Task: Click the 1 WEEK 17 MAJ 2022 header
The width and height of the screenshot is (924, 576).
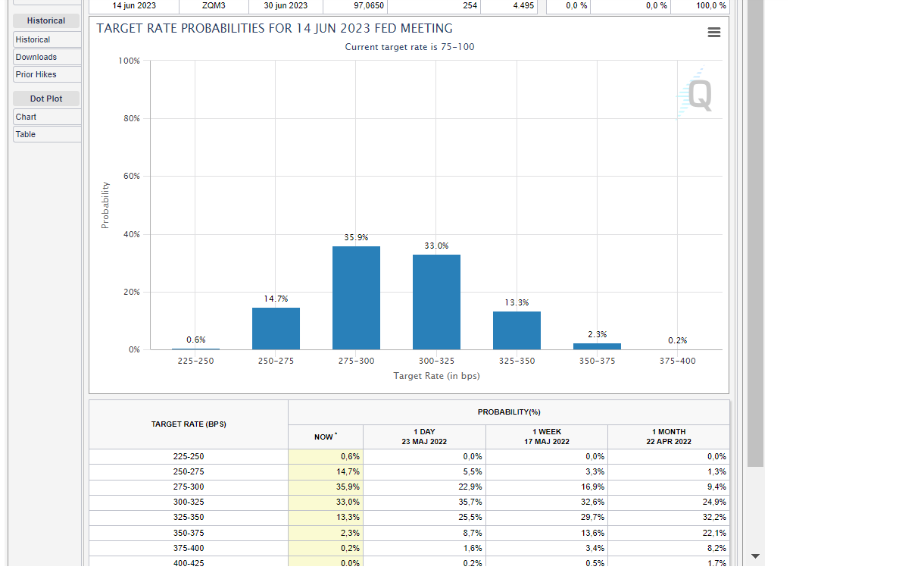Action: [x=546, y=437]
